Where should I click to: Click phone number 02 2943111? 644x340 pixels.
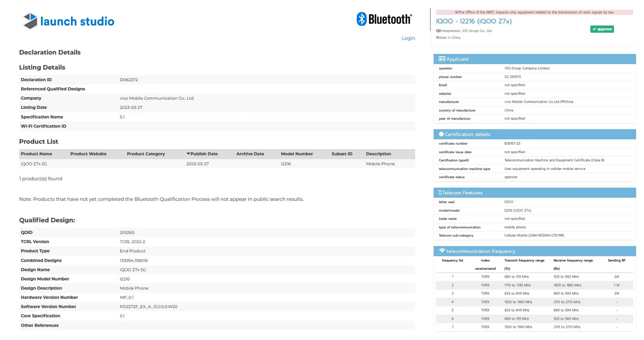[512, 77]
